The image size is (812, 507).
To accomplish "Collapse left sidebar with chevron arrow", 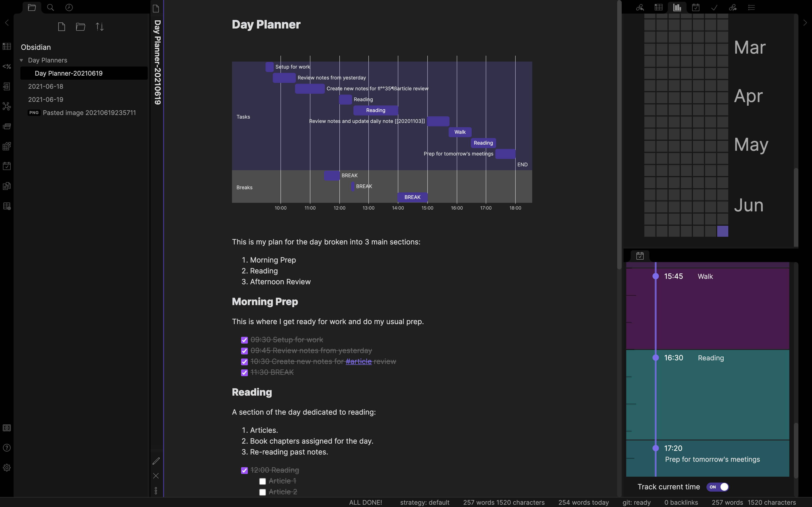I will [x=7, y=23].
